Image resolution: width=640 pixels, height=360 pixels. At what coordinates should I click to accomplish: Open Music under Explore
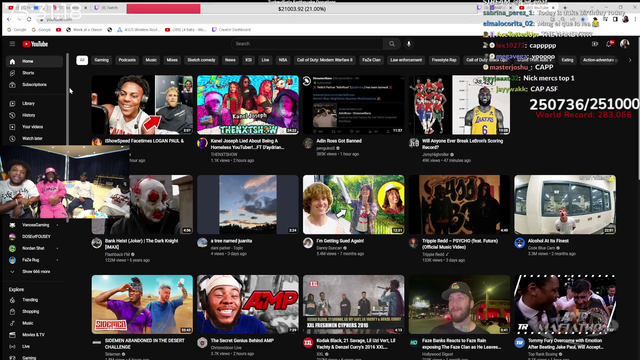point(34,323)
